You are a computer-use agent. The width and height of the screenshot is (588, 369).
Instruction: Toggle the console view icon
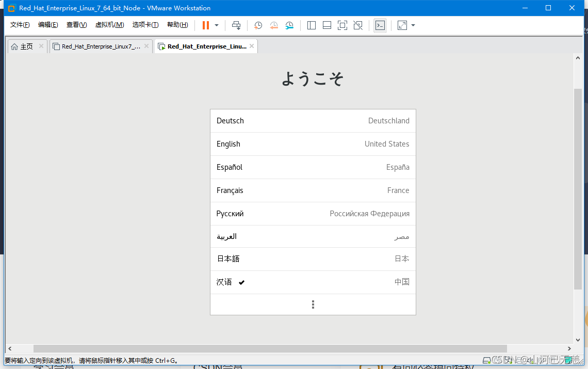380,25
